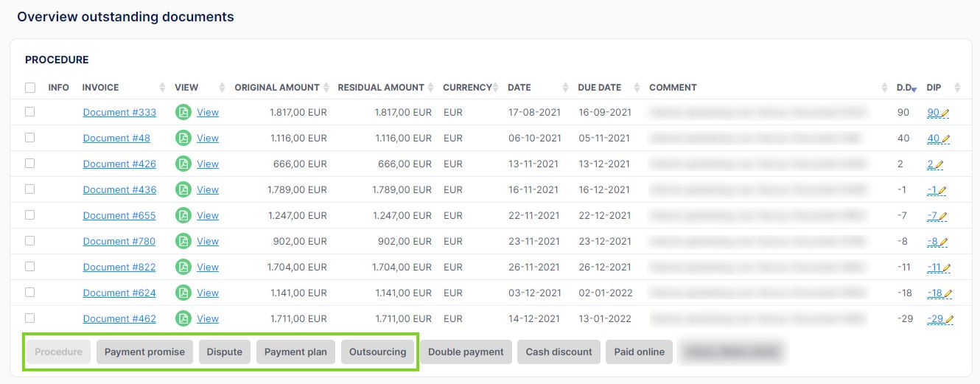
Task: Choose the Outsourcing action
Action: (x=377, y=352)
